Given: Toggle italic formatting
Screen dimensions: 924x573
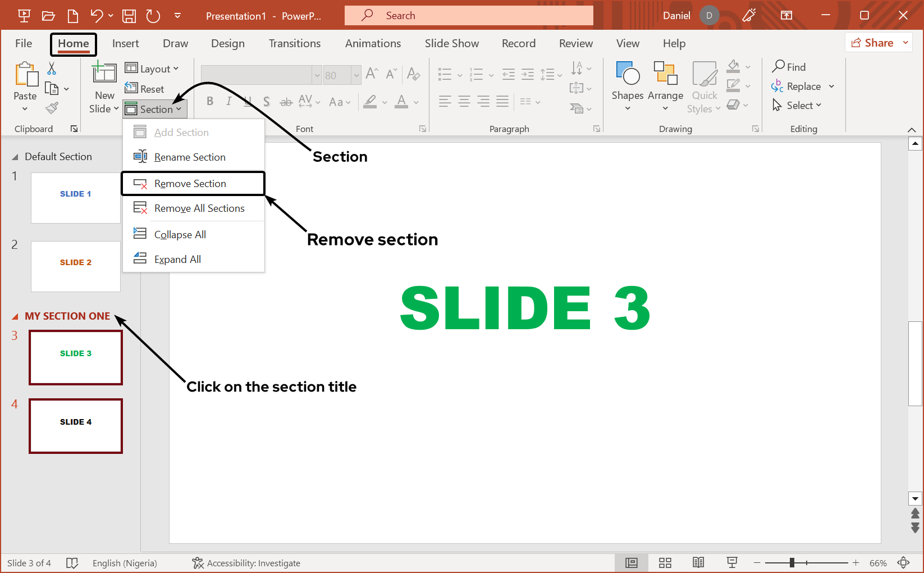Looking at the screenshot, I should click(x=228, y=101).
